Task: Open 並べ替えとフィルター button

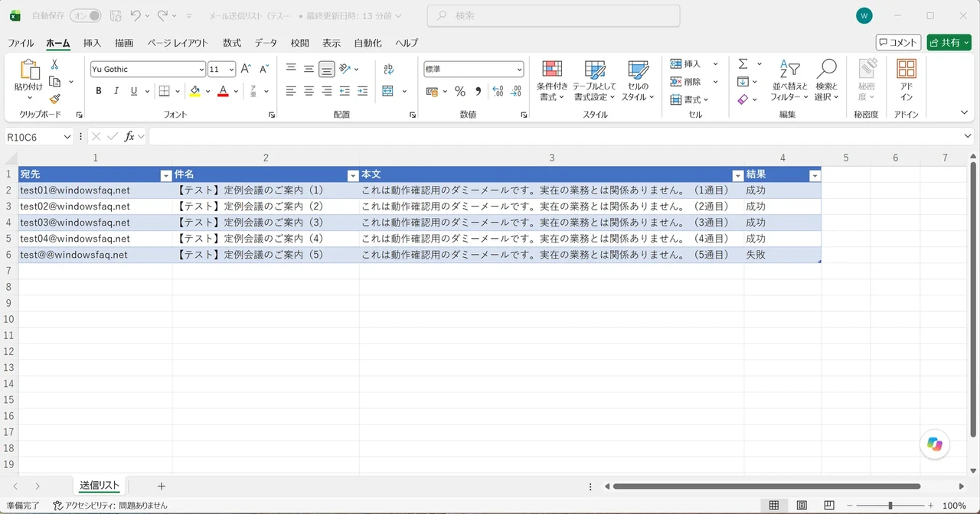Action: click(x=789, y=81)
